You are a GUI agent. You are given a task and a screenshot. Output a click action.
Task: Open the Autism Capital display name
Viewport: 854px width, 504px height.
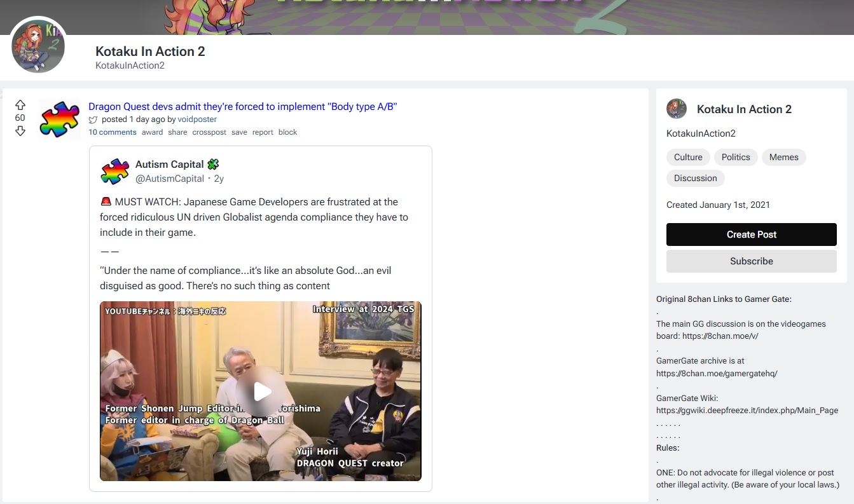pos(170,164)
